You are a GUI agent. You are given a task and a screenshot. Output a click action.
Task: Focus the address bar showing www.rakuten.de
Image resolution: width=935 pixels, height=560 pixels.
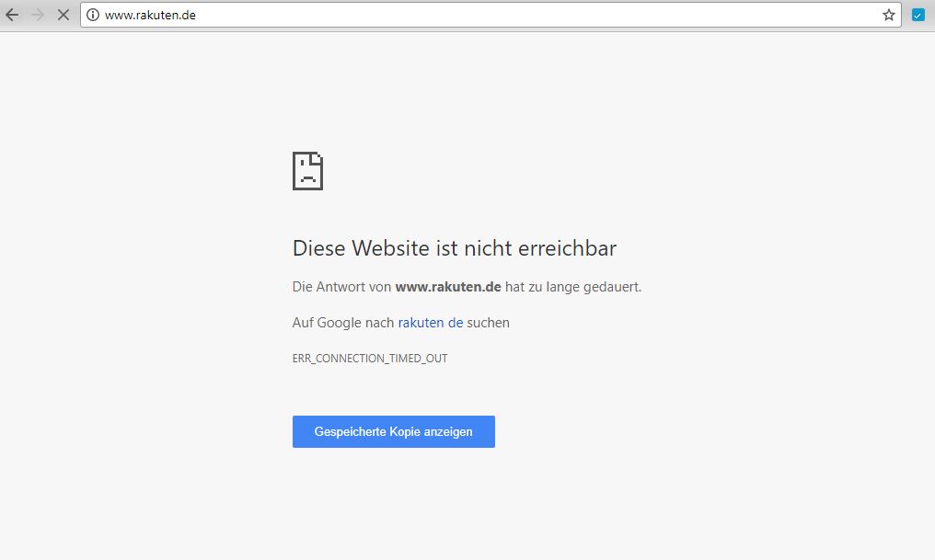coord(491,15)
